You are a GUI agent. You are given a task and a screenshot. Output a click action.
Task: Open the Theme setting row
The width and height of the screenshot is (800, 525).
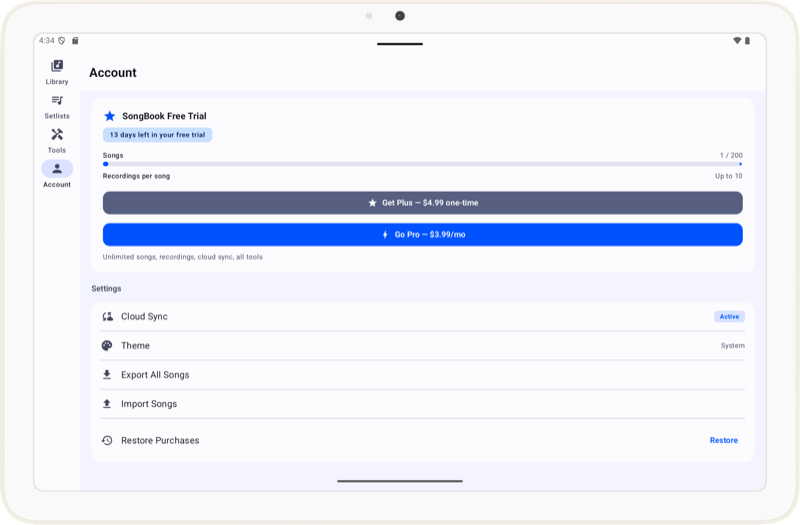tap(422, 345)
